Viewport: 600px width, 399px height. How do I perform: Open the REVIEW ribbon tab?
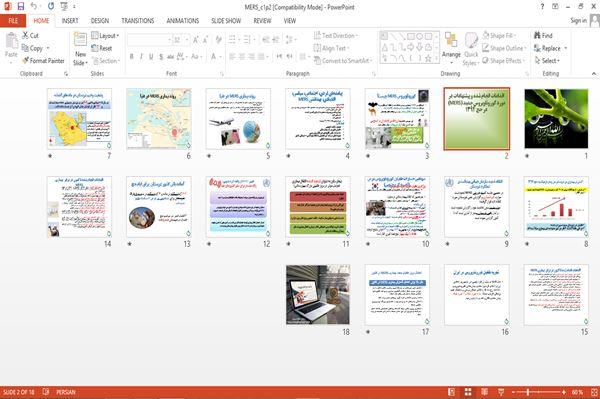tap(262, 21)
